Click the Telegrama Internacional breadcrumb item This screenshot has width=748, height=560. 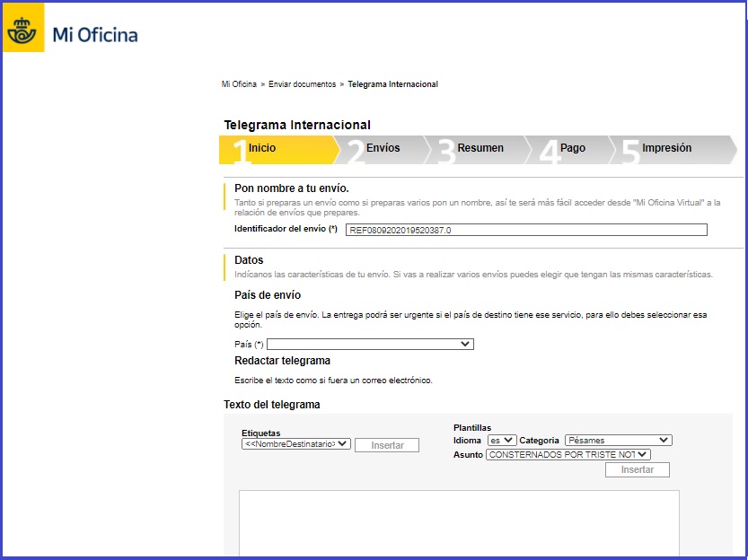click(x=392, y=84)
